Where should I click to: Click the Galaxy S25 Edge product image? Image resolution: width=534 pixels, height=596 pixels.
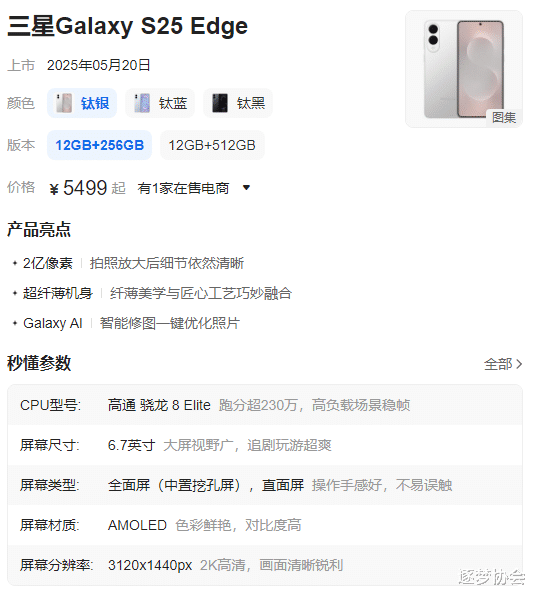click(464, 69)
